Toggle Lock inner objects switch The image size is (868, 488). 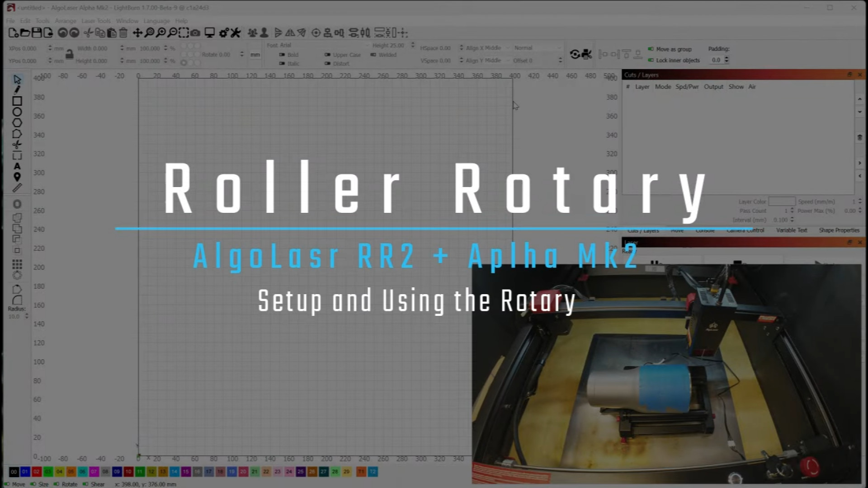651,60
